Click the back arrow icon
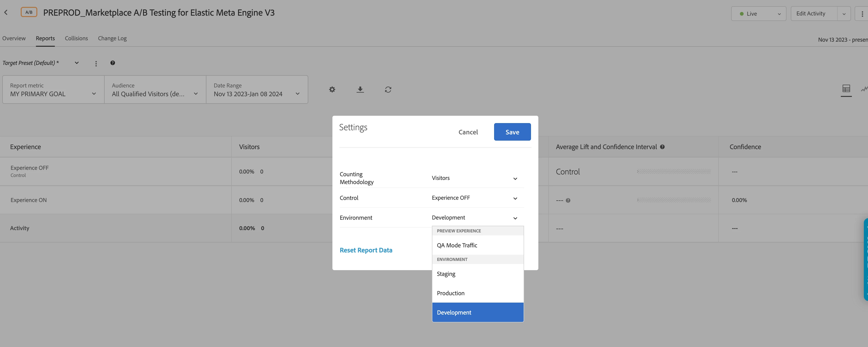 point(6,12)
